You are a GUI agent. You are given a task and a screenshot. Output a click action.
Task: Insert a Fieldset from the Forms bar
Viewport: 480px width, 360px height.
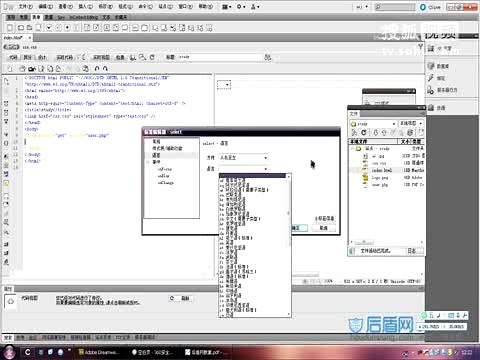[x=144, y=28]
